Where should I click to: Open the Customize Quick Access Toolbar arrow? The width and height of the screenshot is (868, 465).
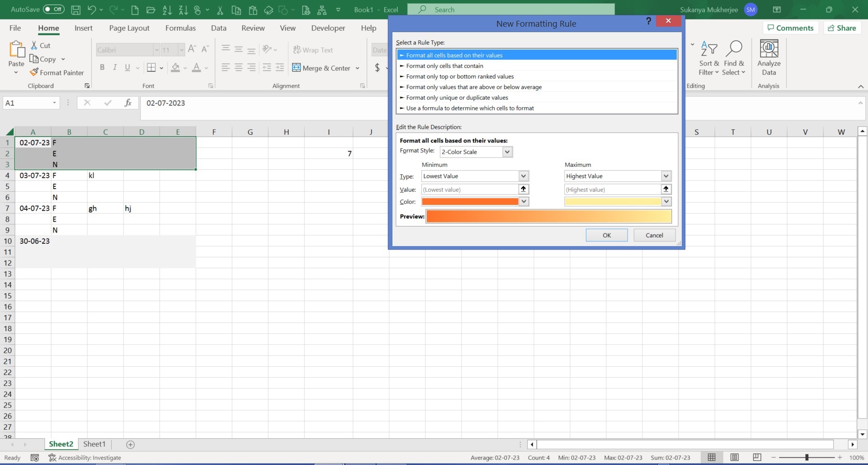coord(338,9)
